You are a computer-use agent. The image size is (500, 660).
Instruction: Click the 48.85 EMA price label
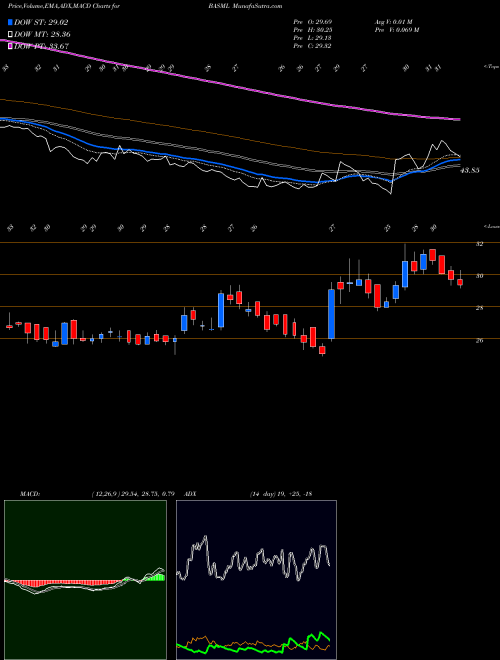(x=470, y=171)
